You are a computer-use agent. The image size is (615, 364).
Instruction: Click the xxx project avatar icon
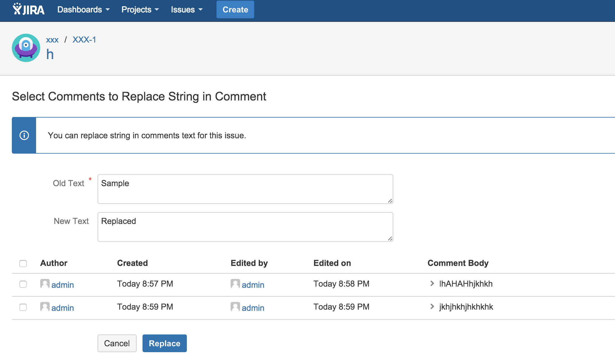[x=26, y=48]
